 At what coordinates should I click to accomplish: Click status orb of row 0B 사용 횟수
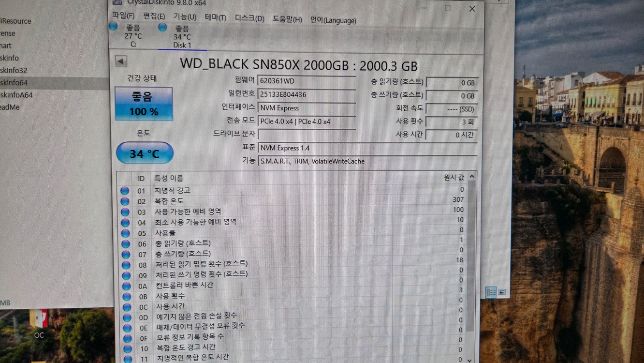click(x=127, y=297)
